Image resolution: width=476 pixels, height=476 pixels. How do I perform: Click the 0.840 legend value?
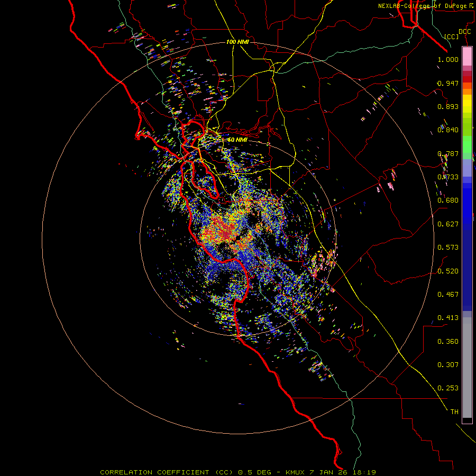(448, 130)
